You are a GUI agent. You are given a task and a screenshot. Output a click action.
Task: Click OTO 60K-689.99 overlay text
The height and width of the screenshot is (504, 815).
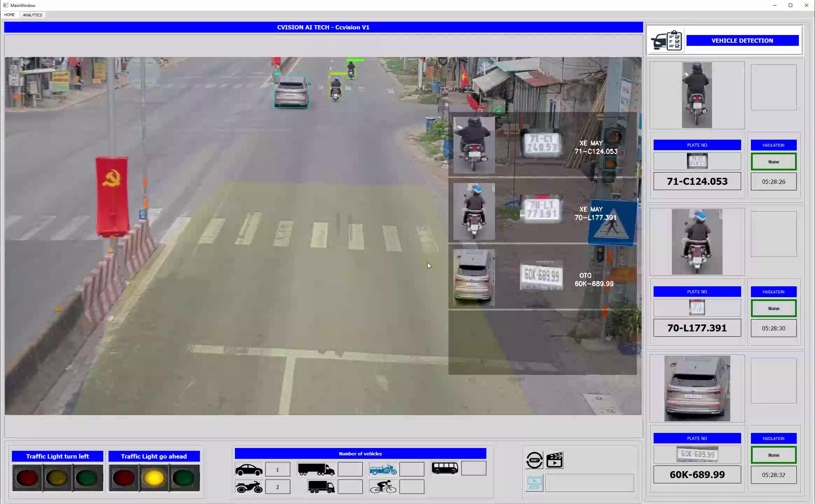pos(594,280)
